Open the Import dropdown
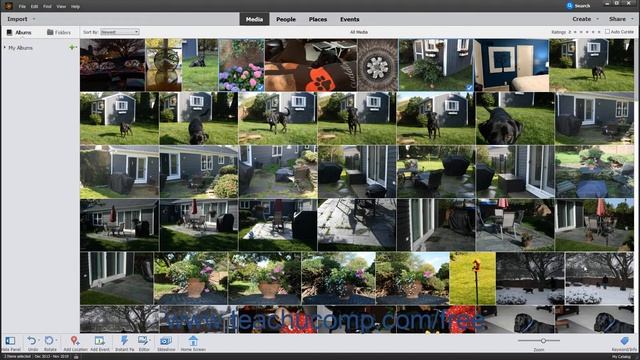 (21, 19)
